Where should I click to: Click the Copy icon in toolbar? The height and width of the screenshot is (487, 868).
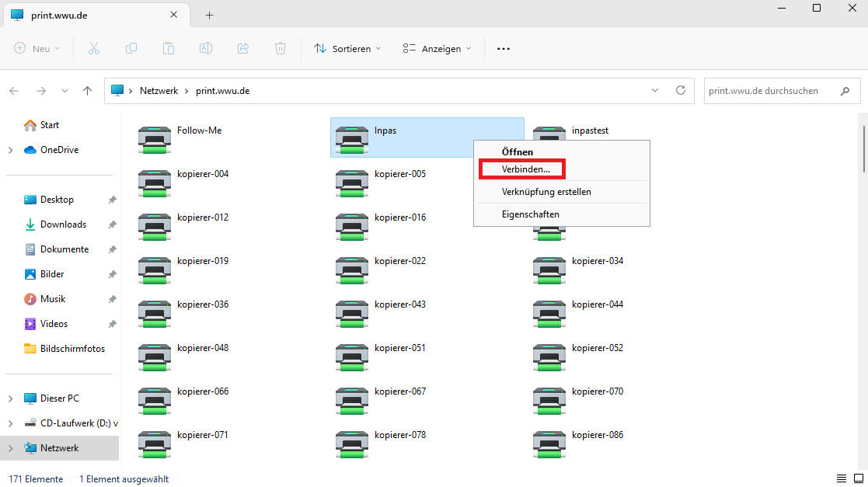131,49
